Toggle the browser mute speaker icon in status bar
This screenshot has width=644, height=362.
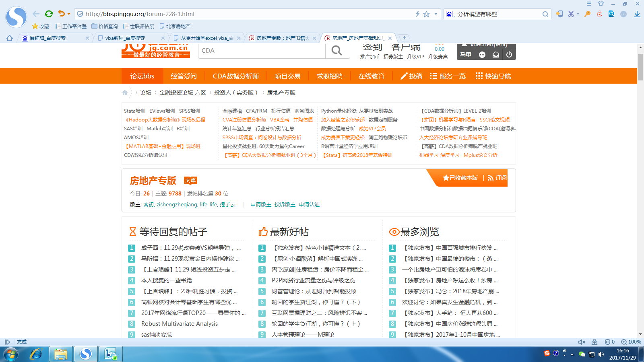point(582,342)
